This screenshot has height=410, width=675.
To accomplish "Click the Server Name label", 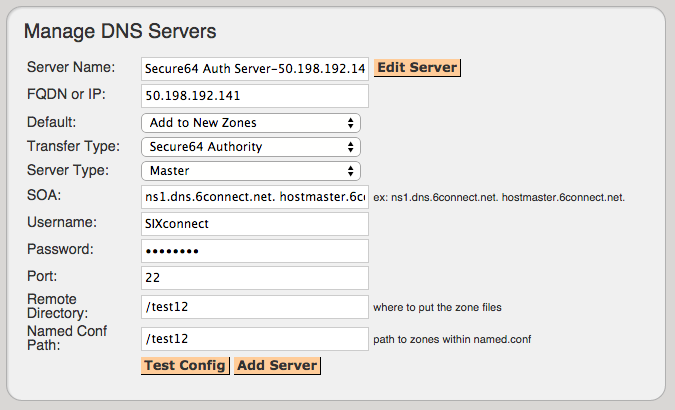I will 71,67.
